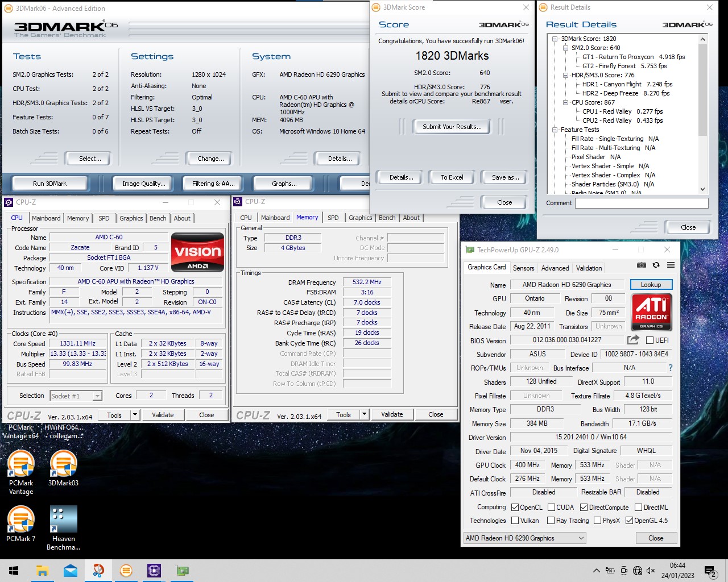Click Result Details scrollbar down arrow
The width and height of the screenshot is (728, 582).
point(702,189)
